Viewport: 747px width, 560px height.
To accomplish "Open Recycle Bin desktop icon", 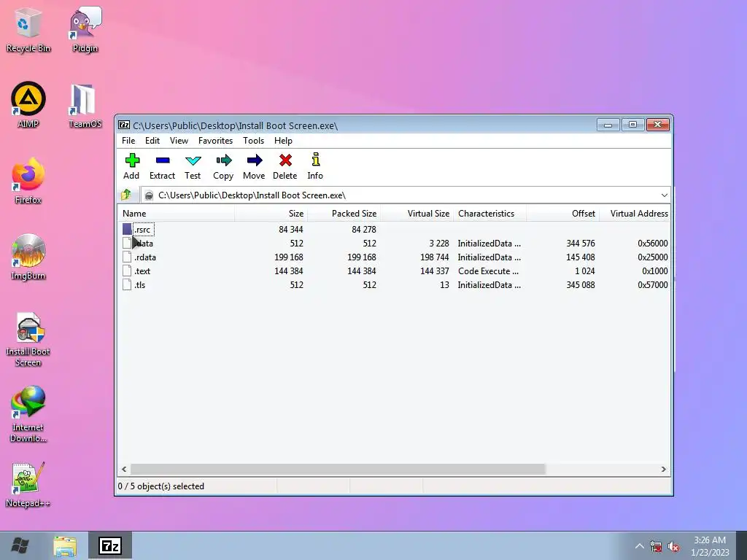I will click(x=28, y=29).
